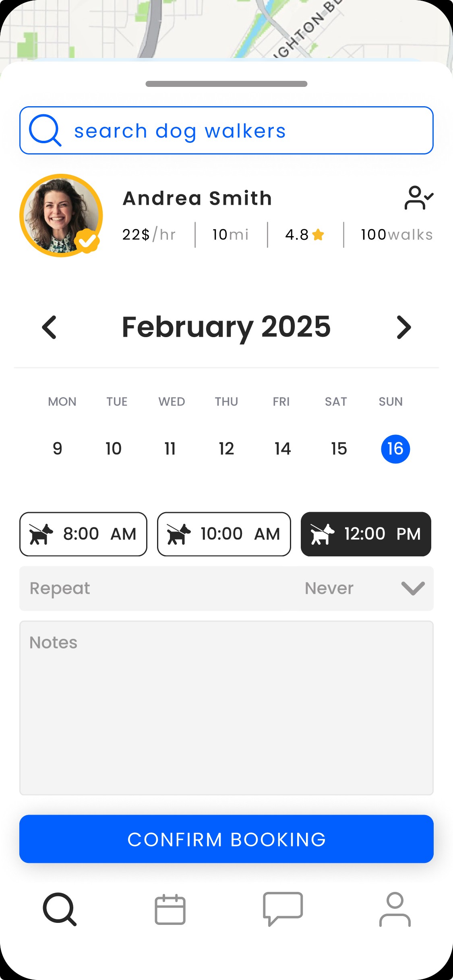Tap the search magnifier icon in search field
Viewport: 453px width, 980px height.
45,130
